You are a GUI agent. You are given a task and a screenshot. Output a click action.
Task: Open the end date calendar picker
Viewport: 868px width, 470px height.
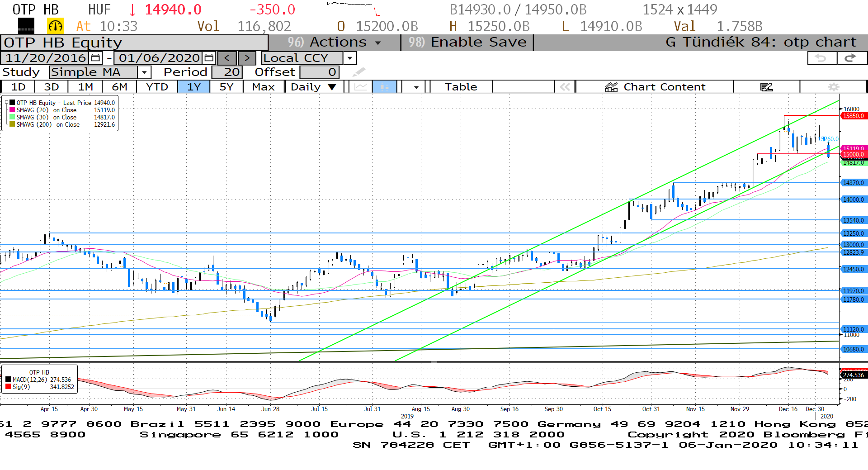coord(209,58)
